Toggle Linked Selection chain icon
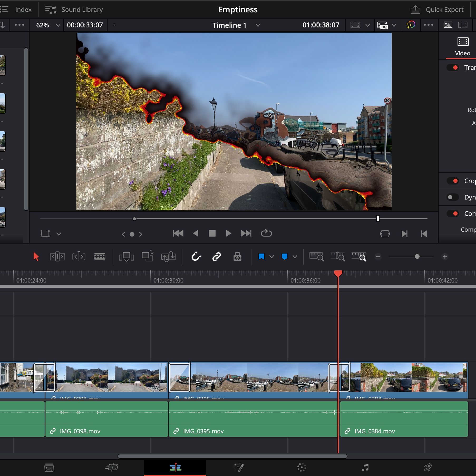 point(216,256)
